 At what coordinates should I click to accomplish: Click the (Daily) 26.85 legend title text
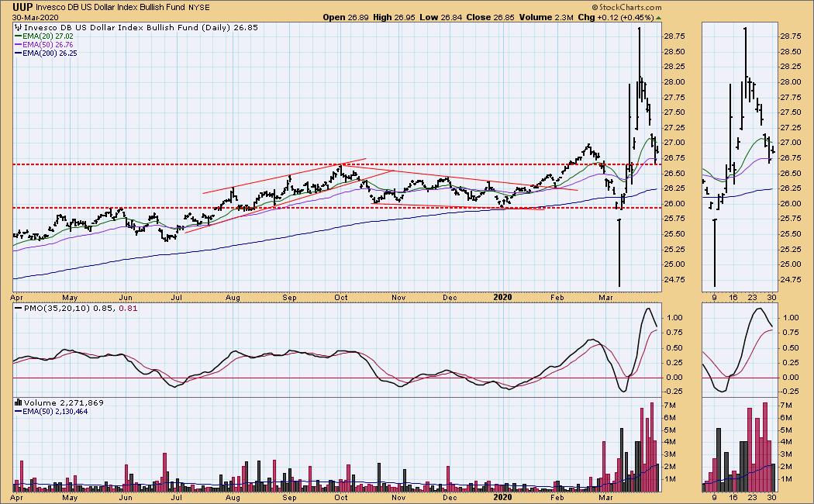point(229,27)
